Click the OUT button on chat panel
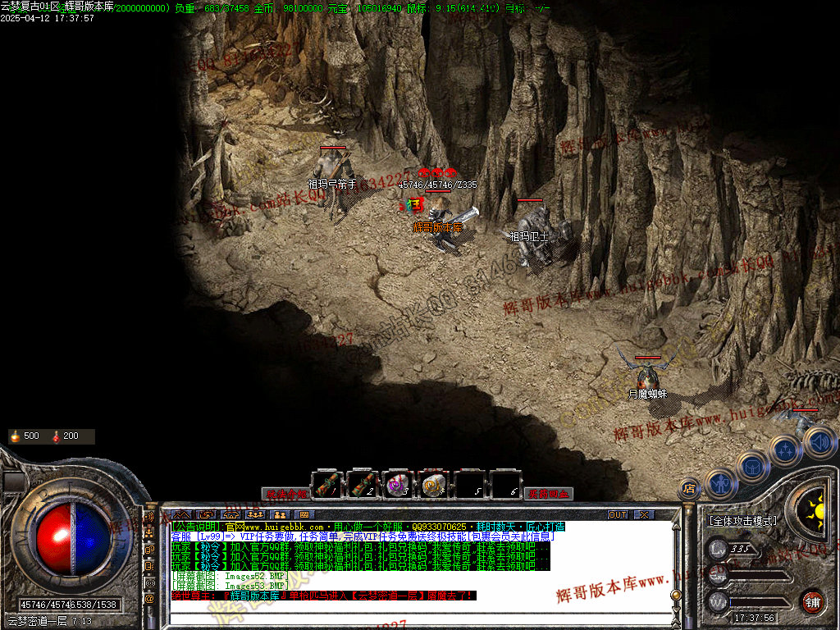The image size is (840, 630). (x=617, y=515)
